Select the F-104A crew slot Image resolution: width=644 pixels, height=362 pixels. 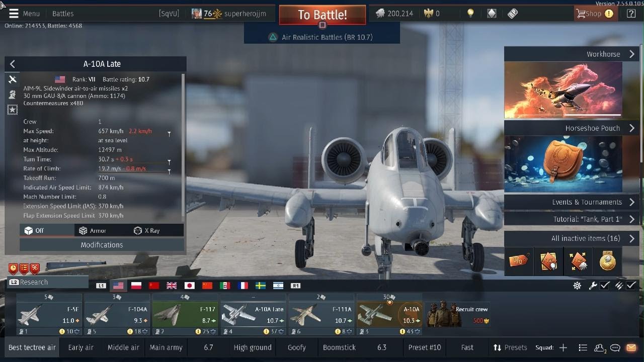[x=117, y=315]
